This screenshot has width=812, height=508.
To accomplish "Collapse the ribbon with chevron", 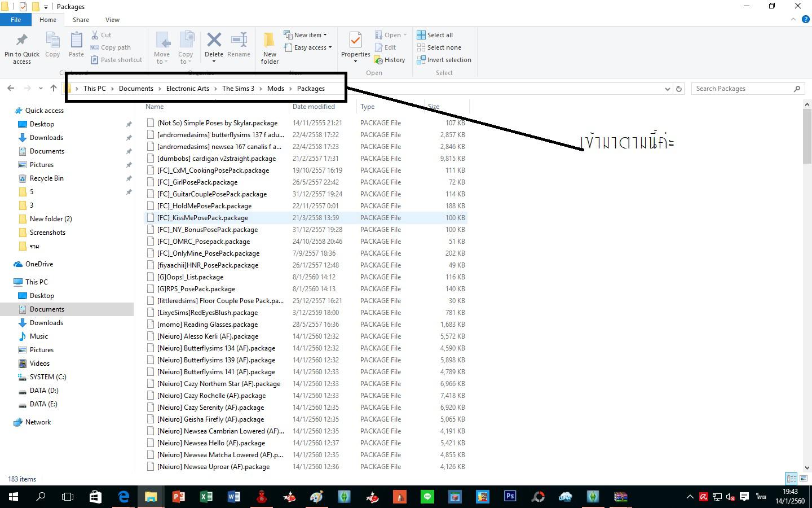I will click(793, 20).
